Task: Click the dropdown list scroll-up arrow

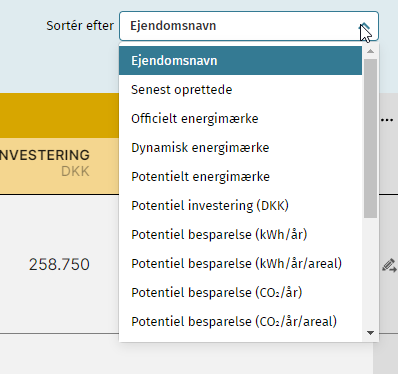Action: pyautogui.click(x=370, y=51)
